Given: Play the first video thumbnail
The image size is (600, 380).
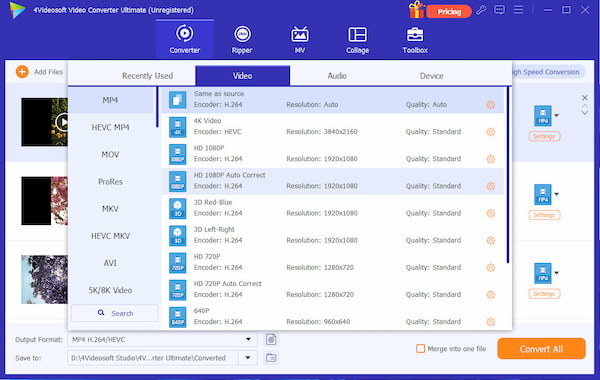Looking at the screenshot, I should (x=62, y=122).
